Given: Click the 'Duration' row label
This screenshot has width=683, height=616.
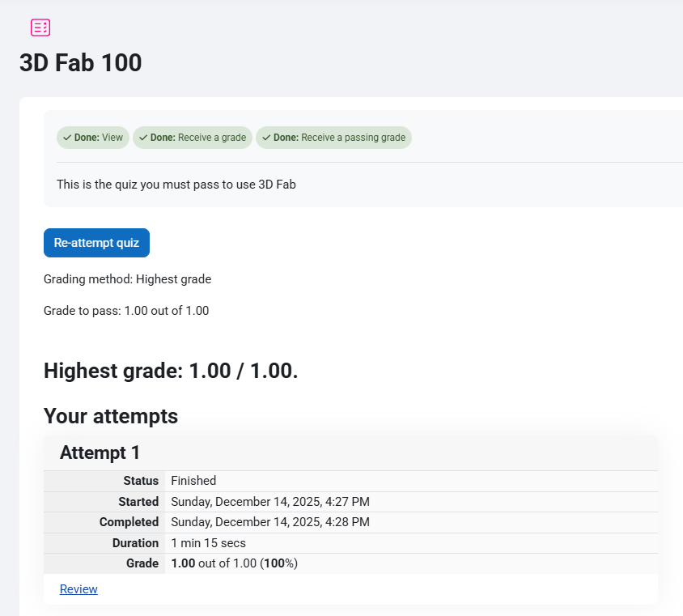Looking at the screenshot, I should coord(135,543).
